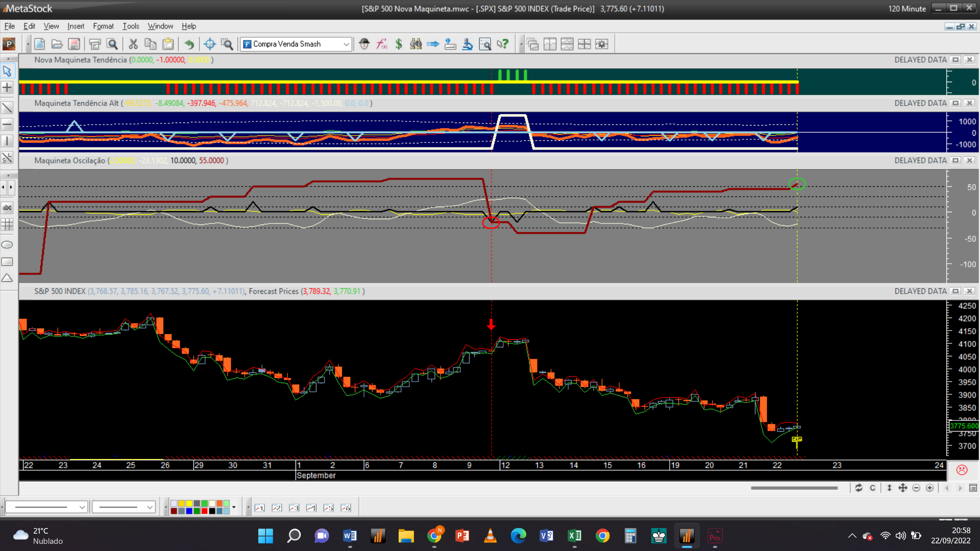Click the Expert Advisor hat icon
980x551 pixels.
(364, 44)
